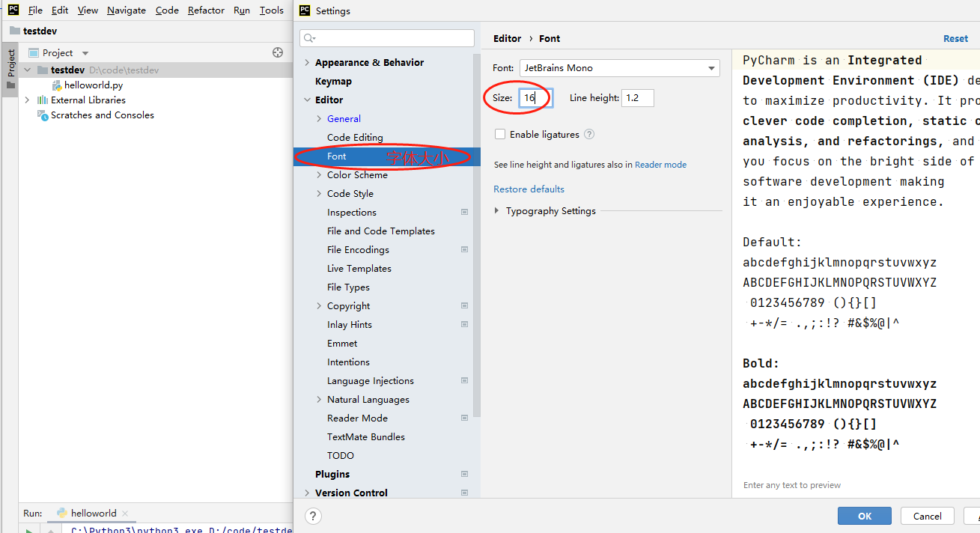Viewport: 980px width, 533px height.
Task: Click the search magnifier icon in Settings
Action: 310,38
